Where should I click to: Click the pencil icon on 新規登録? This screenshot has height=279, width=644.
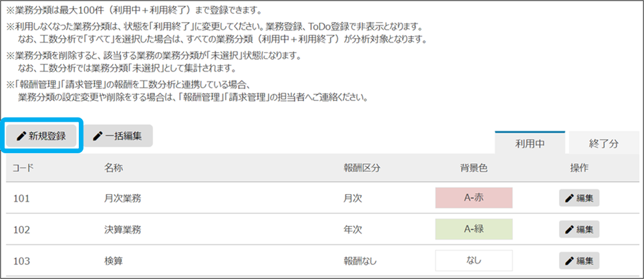coord(21,136)
